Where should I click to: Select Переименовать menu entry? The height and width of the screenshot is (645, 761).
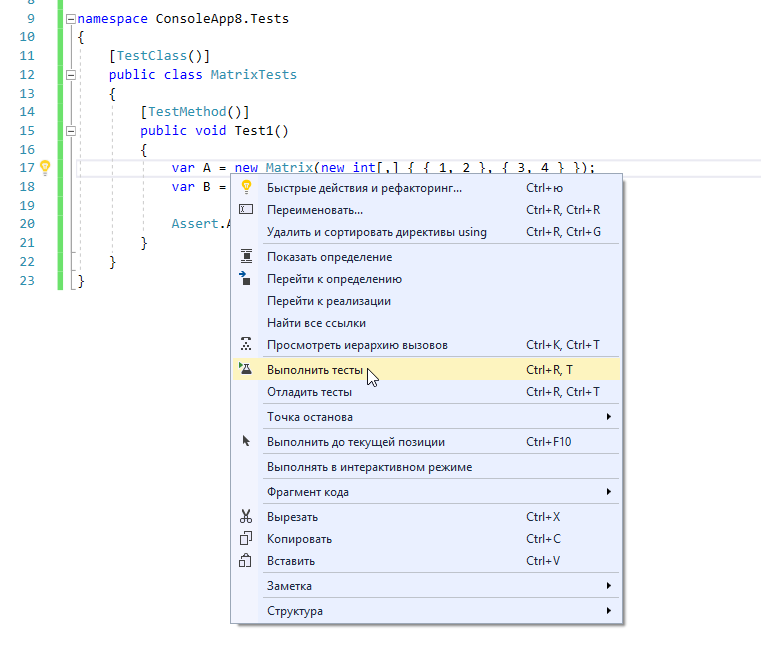[x=426, y=210]
